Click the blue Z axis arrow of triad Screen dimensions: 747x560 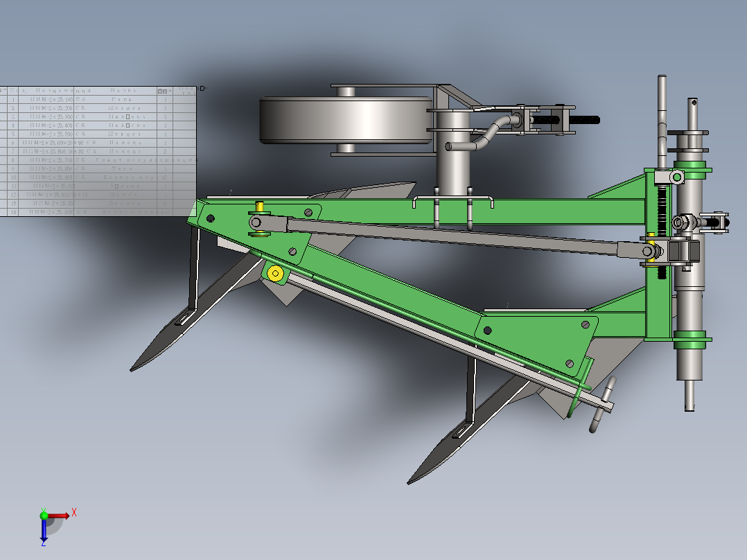pyautogui.click(x=44, y=530)
